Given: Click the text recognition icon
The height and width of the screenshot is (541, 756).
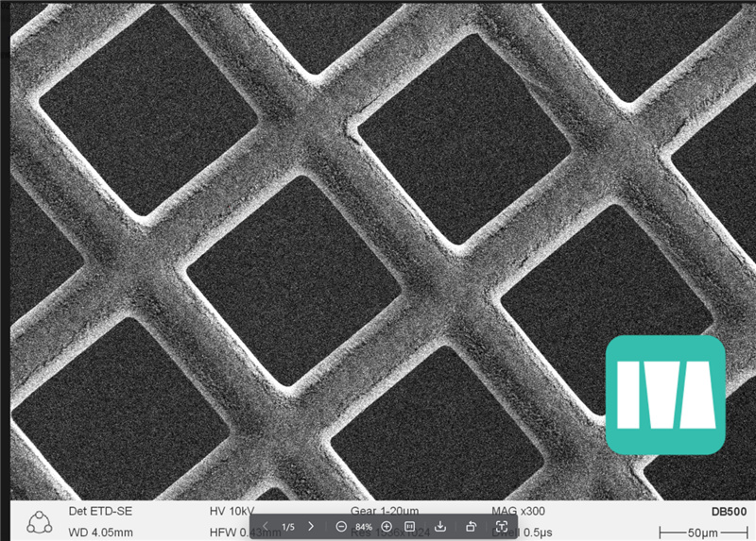Looking at the screenshot, I should [x=502, y=527].
